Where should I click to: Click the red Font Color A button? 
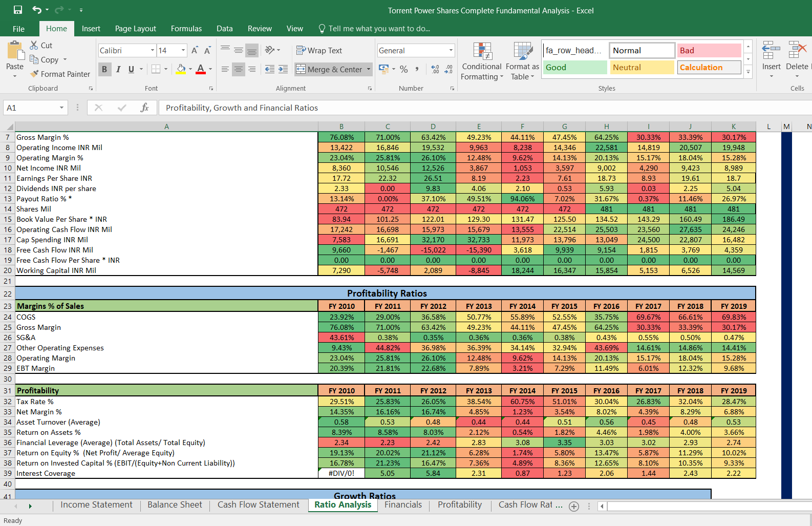(201, 69)
